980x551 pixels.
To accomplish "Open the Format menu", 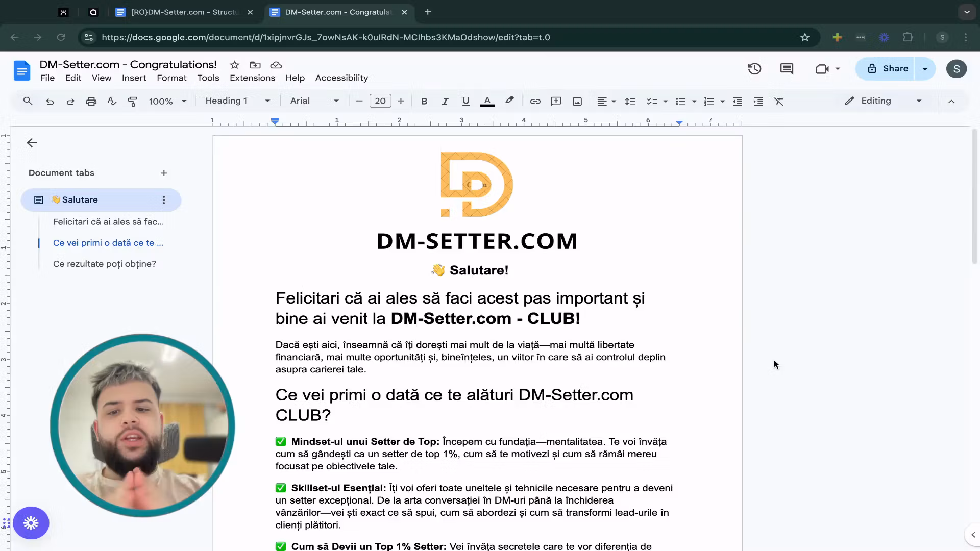I will point(171,78).
